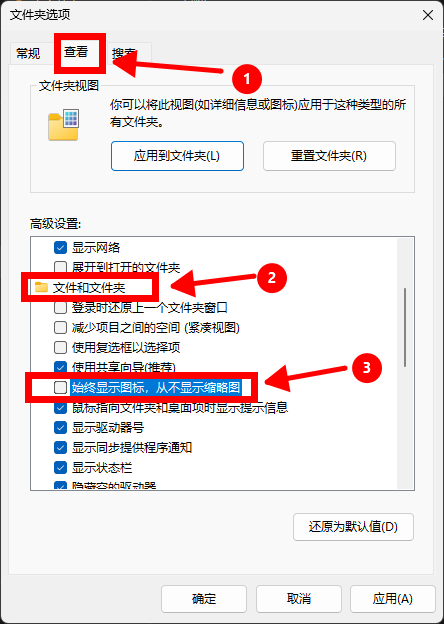Tick 使用复选框以选择项 checkbox
Screen dimensions: 444x624
(x=60, y=347)
